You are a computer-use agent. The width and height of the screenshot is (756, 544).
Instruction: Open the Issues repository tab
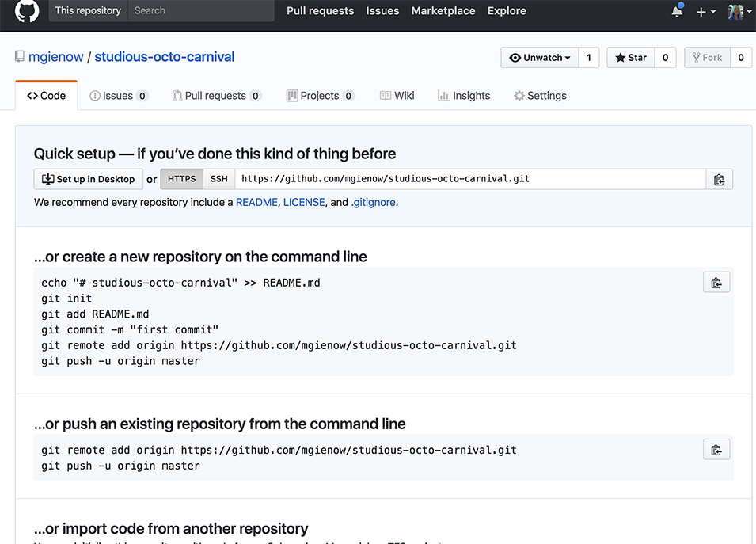119,96
